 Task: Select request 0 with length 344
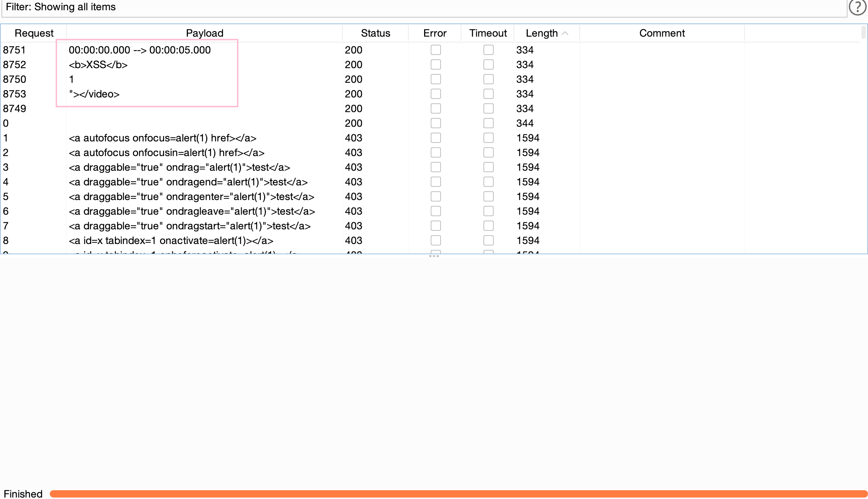pyautogui.click(x=430, y=123)
